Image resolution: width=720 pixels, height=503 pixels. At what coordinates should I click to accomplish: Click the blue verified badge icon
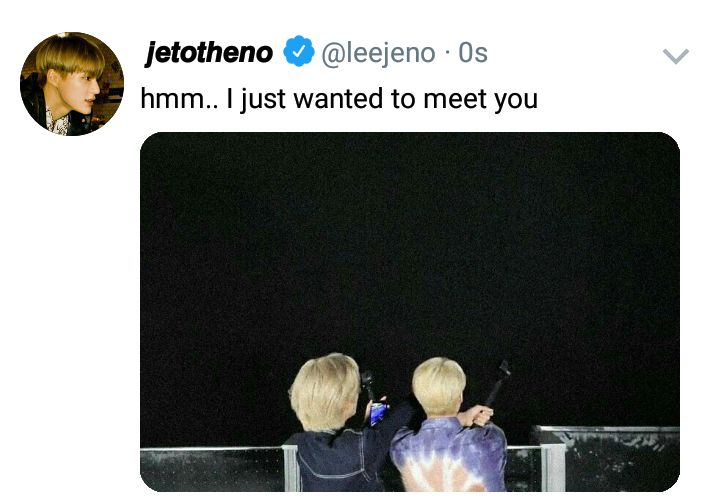[x=298, y=51]
